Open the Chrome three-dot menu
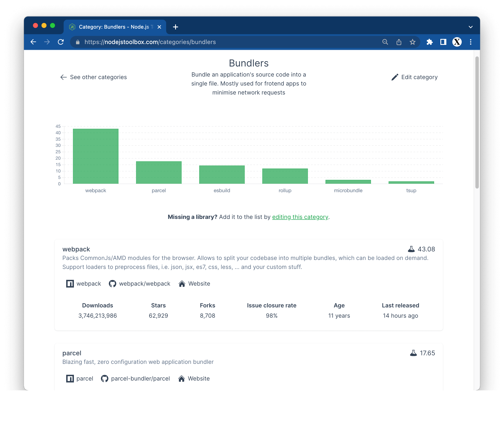Viewport: 504px width, 422px height. coord(470,42)
